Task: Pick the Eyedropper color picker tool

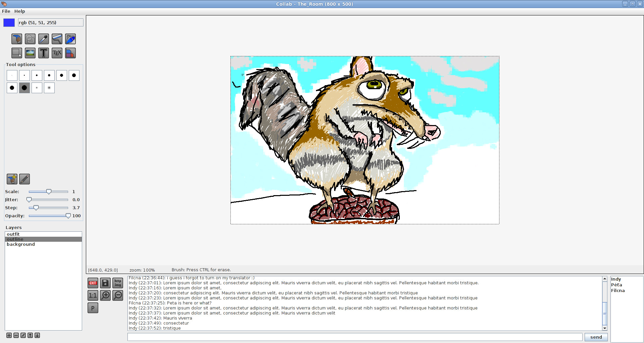Action: 44,39
